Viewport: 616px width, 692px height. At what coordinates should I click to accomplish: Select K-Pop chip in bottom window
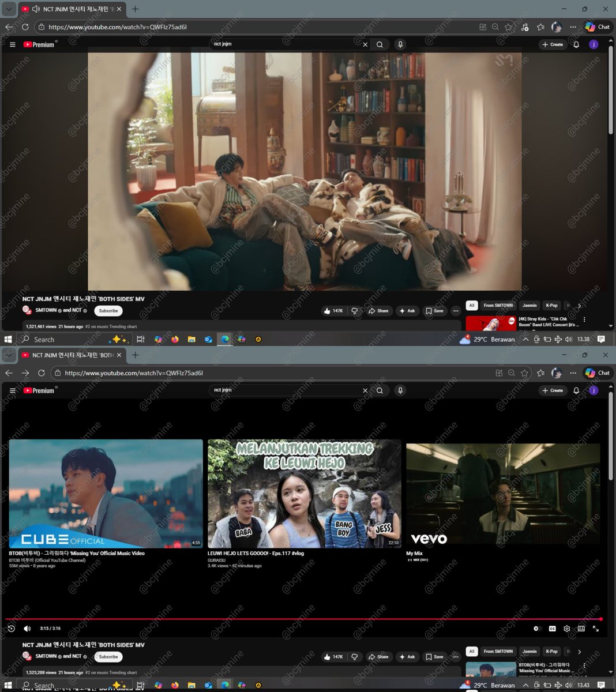pyautogui.click(x=551, y=652)
